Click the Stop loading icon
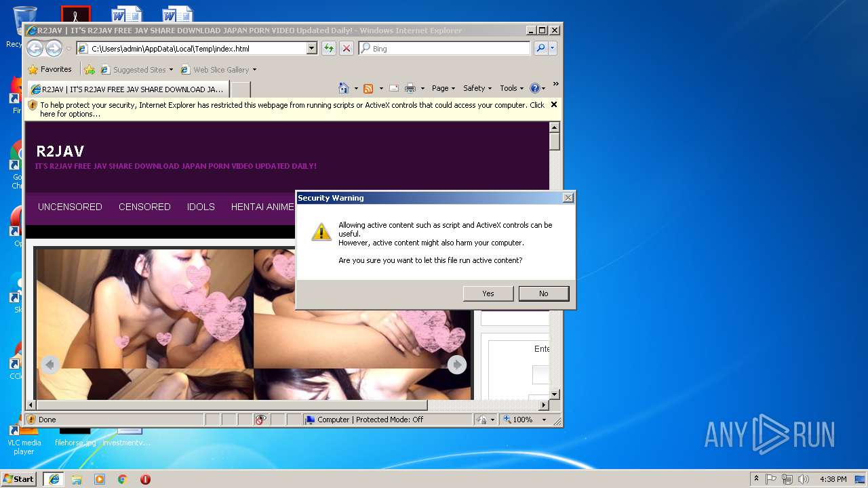The image size is (868, 488). [347, 48]
